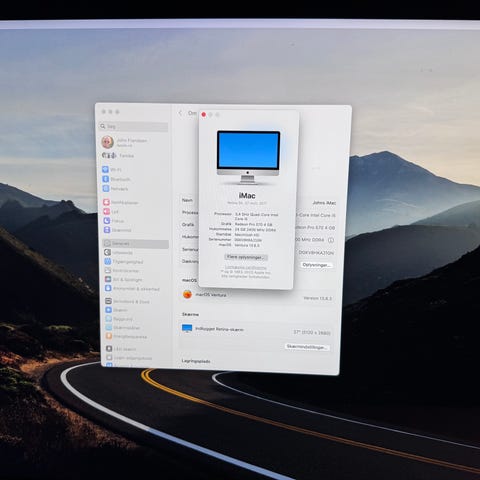Screen dimensions: 480x480
Task: Click the blue built-in Retina display icon
Action: (x=187, y=328)
